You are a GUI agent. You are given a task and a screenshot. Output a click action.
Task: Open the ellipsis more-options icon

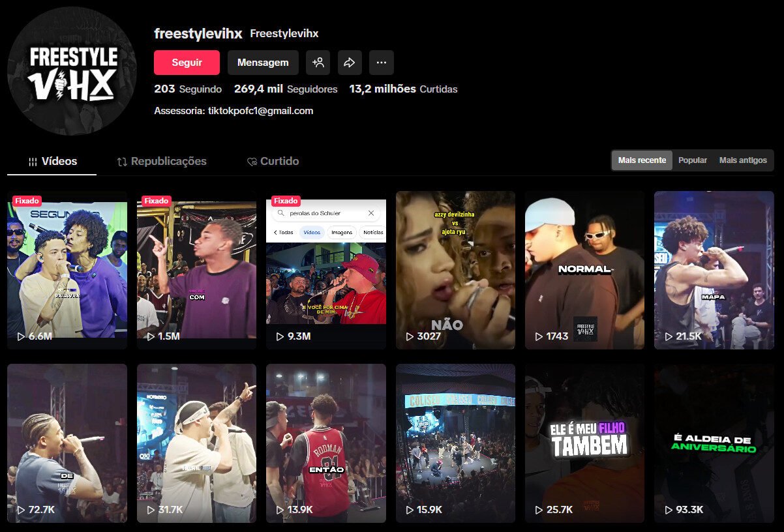[382, 62]
